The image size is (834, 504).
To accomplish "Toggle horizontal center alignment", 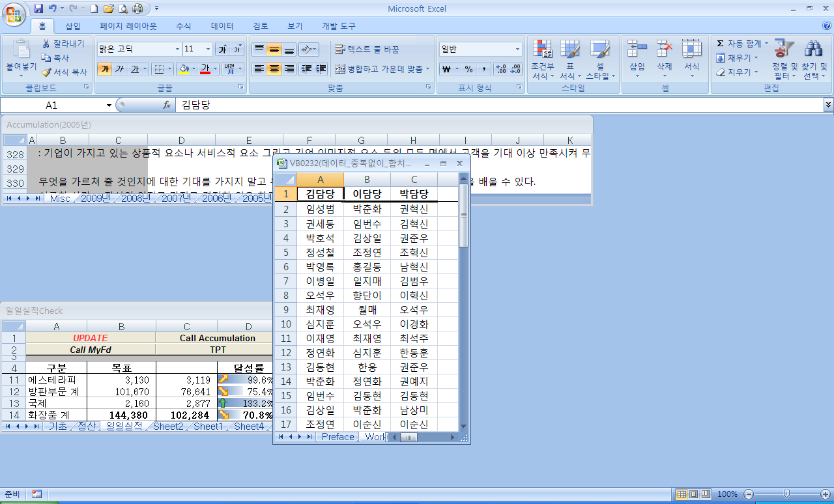I will 274,69.
